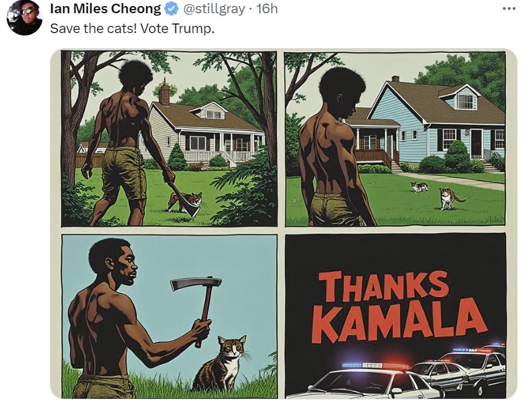This screenshot has width=532, height=406.
Task: Click the blue verified checkmark badge
Action: [x=171, y=9]
